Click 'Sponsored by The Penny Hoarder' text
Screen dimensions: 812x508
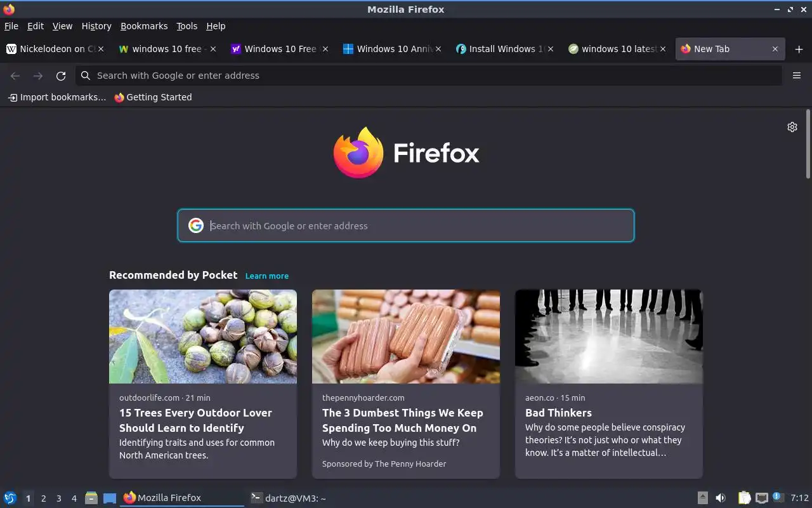point(384,464)
